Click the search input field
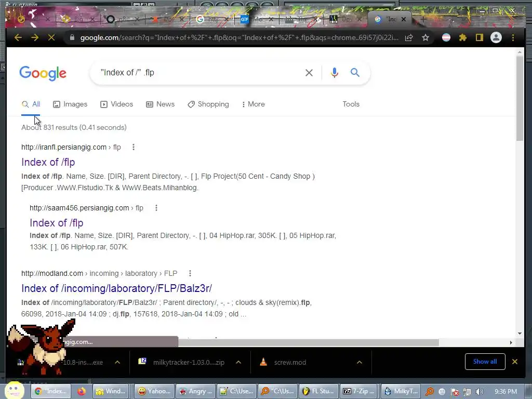Viewport: 532px width, 399px height. [x=197, y=73]
